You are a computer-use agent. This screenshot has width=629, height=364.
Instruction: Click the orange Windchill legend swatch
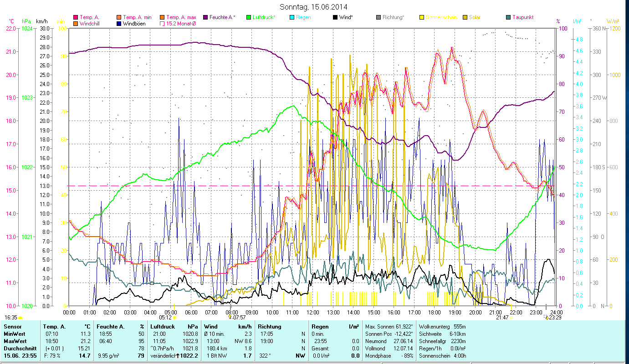point(76,23)
